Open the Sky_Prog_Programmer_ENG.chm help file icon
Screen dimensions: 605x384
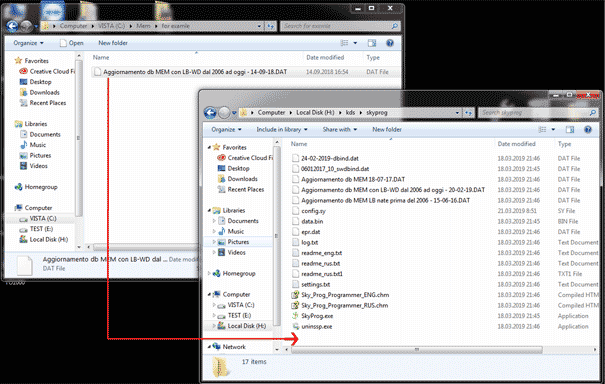[295, 295]
